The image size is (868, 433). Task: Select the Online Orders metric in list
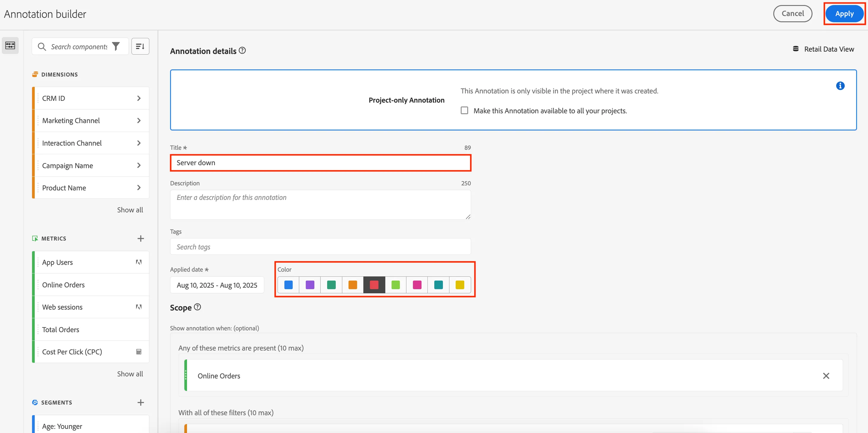[x=91, y=284]
